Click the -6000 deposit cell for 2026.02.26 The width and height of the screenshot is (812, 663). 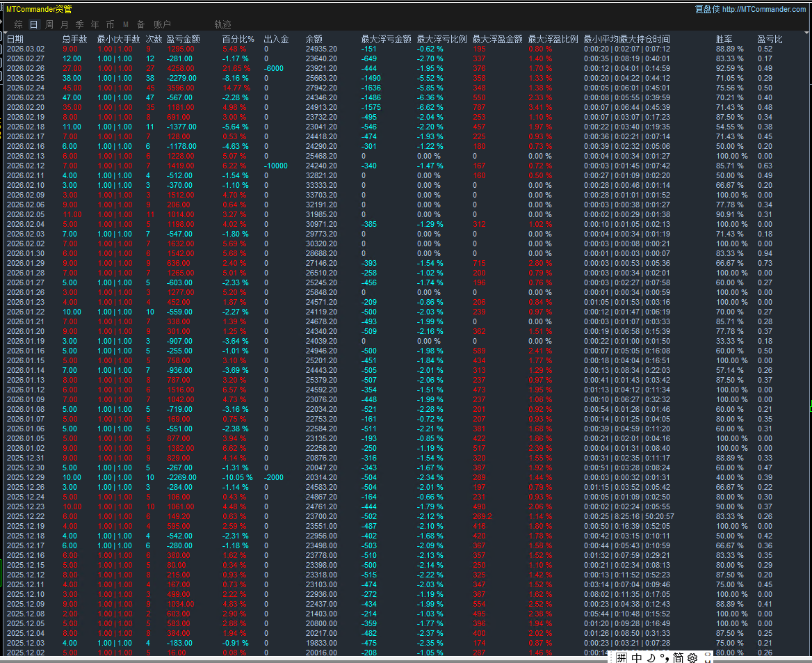click(x=273, y=68)
